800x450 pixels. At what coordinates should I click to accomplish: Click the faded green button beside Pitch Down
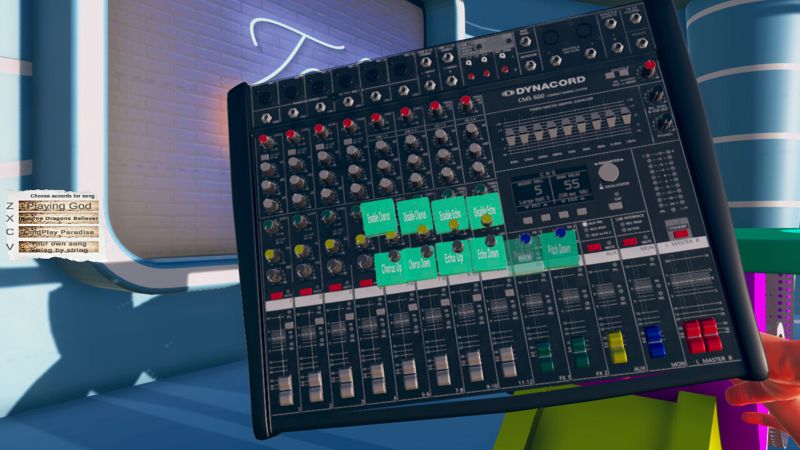[524, 255]
